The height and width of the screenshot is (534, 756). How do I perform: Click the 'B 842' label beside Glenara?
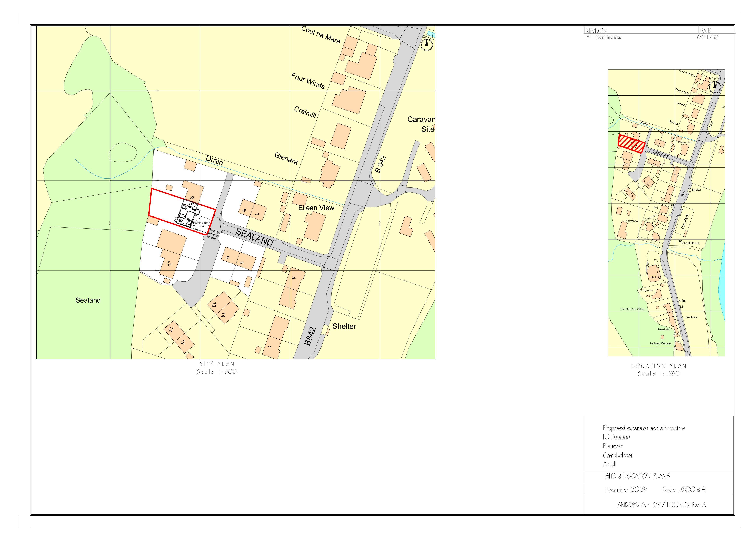(x=381, y=164)
